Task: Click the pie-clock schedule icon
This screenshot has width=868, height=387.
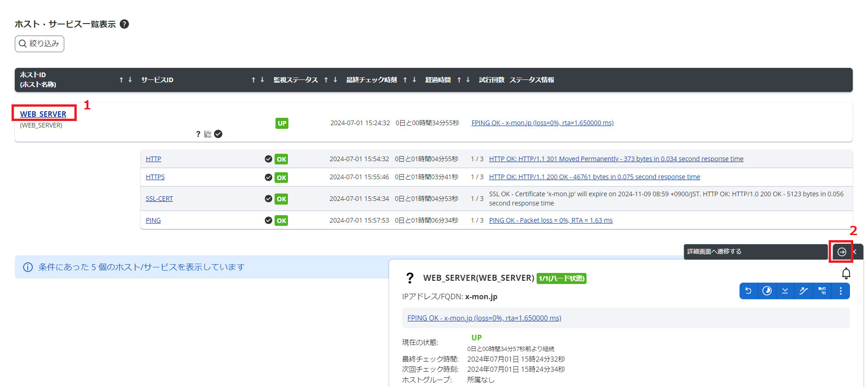Action: [x=767, y=291]
